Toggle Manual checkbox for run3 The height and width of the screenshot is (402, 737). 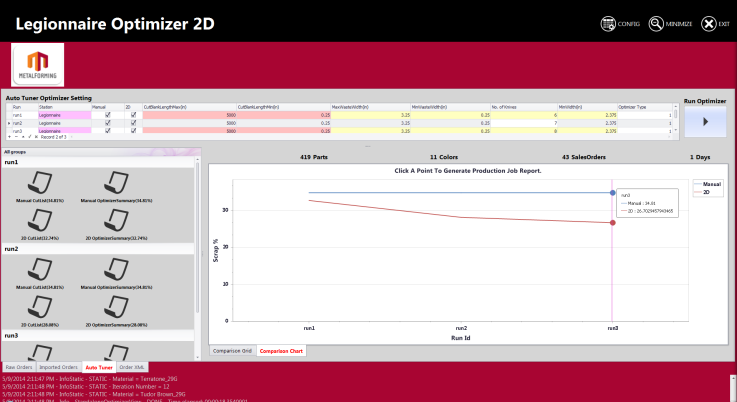(108, 131)
